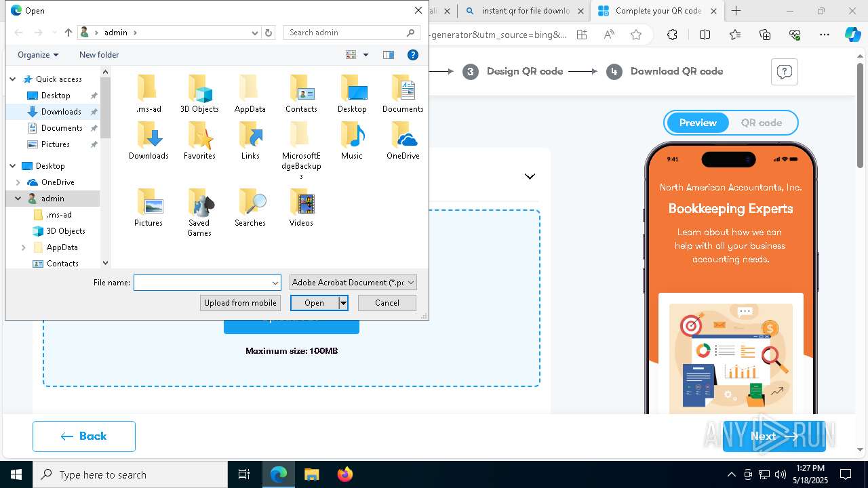
Task: Click the Edge favorites star icon
Action: pos(636,35)
